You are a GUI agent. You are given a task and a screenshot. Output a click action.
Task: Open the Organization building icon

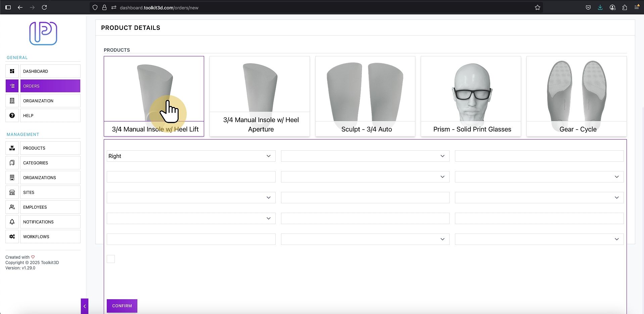(x=12, y=101)
